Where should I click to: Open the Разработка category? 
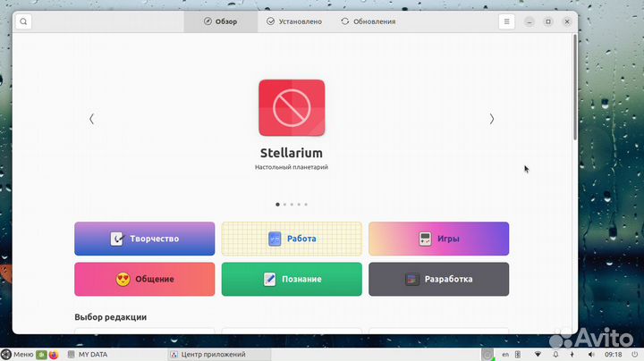point(438,279)
